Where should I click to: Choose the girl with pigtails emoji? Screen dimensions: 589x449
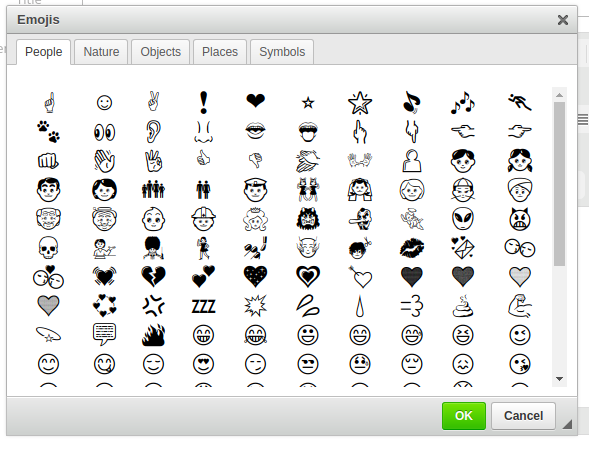(520, 161)
